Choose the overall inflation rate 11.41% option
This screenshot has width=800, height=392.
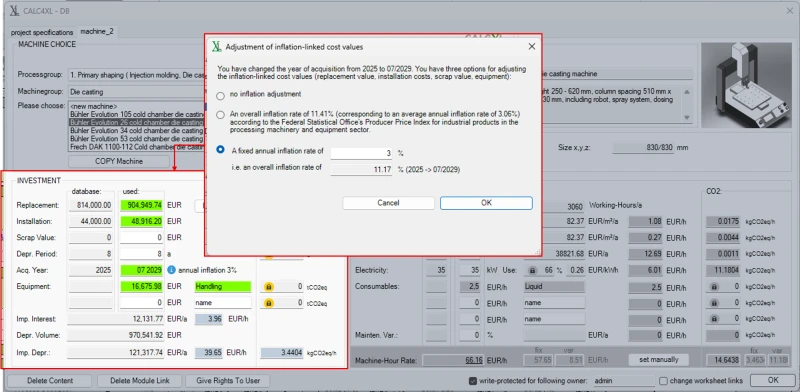pyautogui.click(x=220, y=115)
